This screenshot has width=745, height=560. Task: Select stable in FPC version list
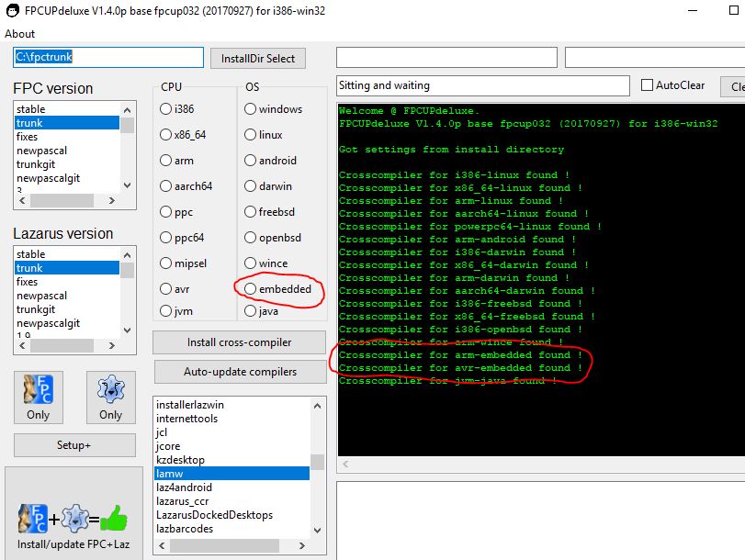67,109
